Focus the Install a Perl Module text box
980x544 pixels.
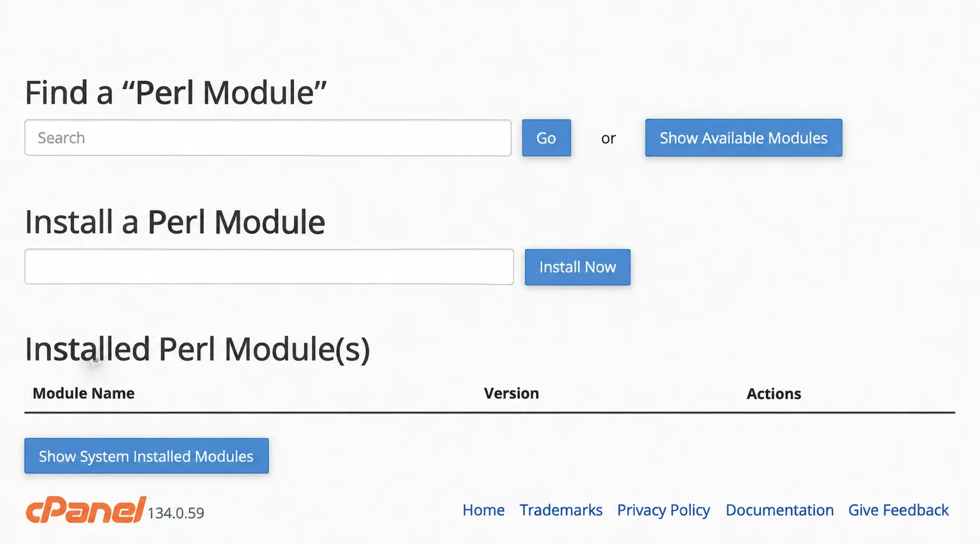tap(269, 267)
